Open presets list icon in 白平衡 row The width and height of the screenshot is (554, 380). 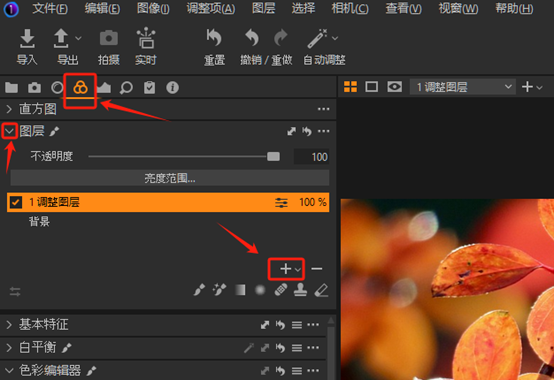(297, 348)
